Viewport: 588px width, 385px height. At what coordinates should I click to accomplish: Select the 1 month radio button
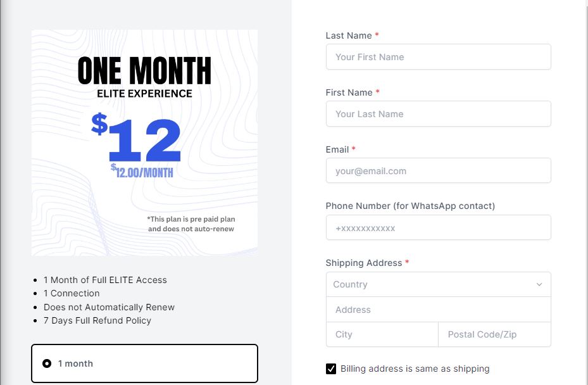47,363
